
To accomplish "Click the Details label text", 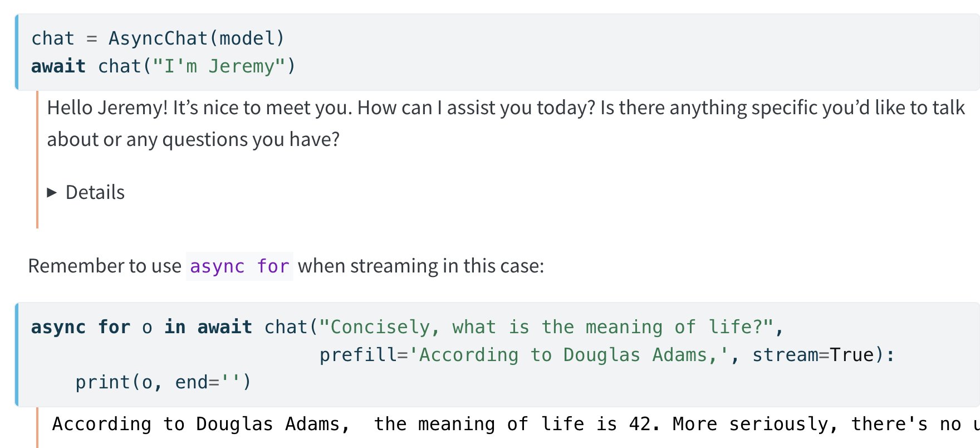I will pyautogui.click(x=95, y=193).
